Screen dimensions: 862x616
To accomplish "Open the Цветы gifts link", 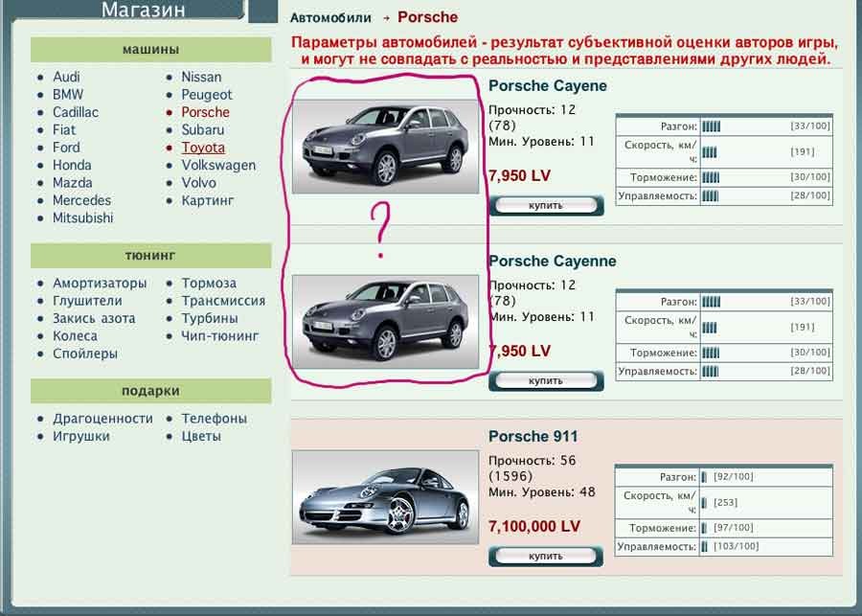I will (x=201, y=436).
